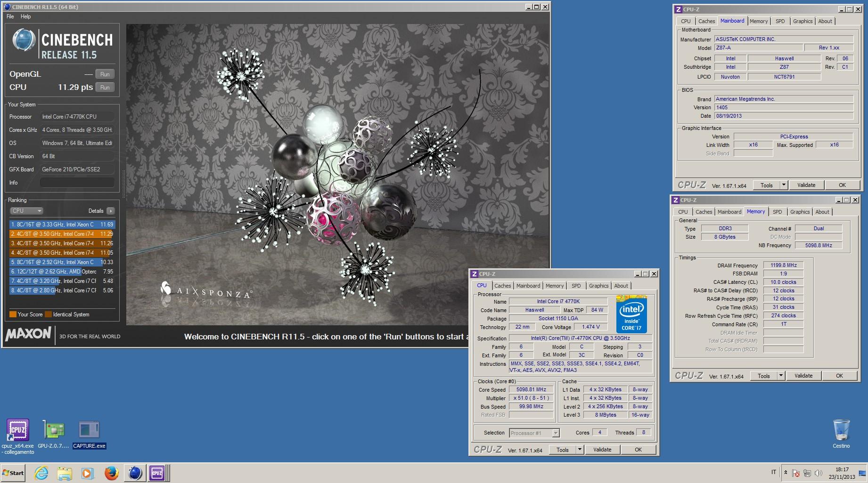Launch Internet Explorer from the taskbar

(41, 473)
